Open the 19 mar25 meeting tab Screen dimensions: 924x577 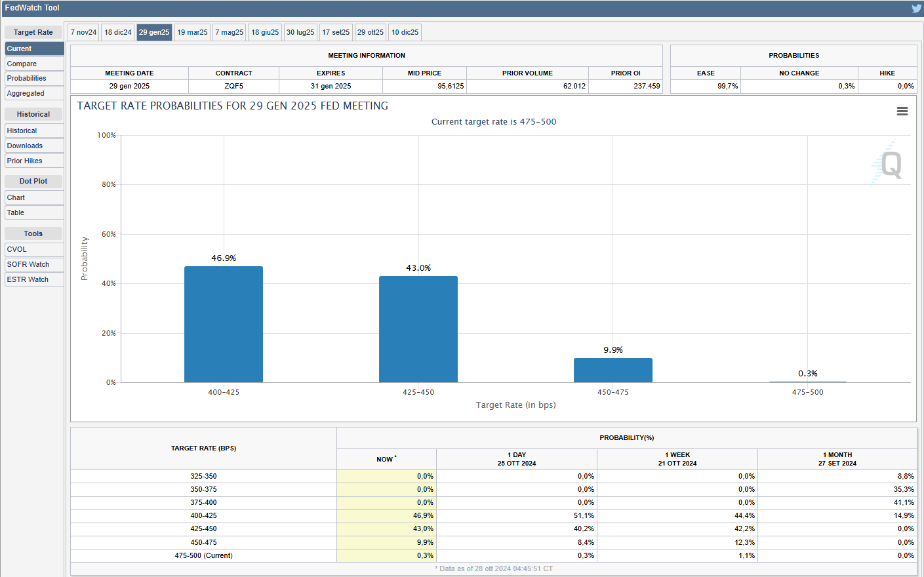(192, 32)
